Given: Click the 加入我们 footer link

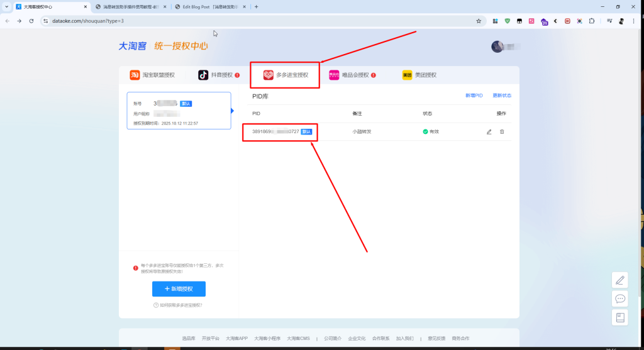Looking at the screenshot, I should (x=404, y=339).
